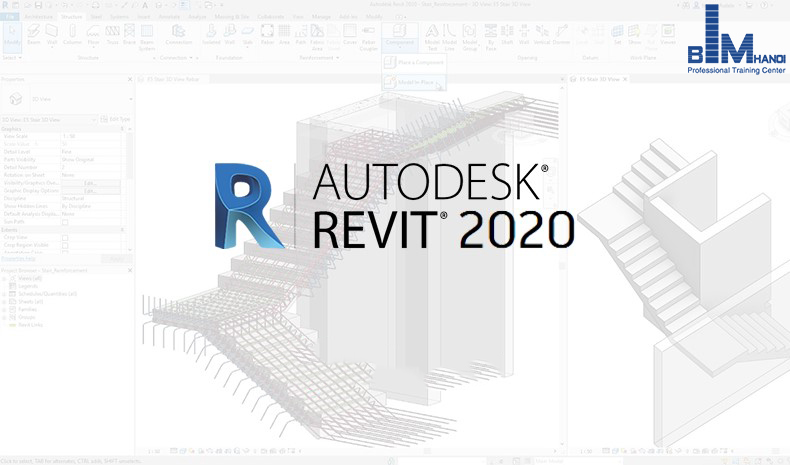
Task: Click the Isolated foundation icon
Action: click(x=210, y=39)
